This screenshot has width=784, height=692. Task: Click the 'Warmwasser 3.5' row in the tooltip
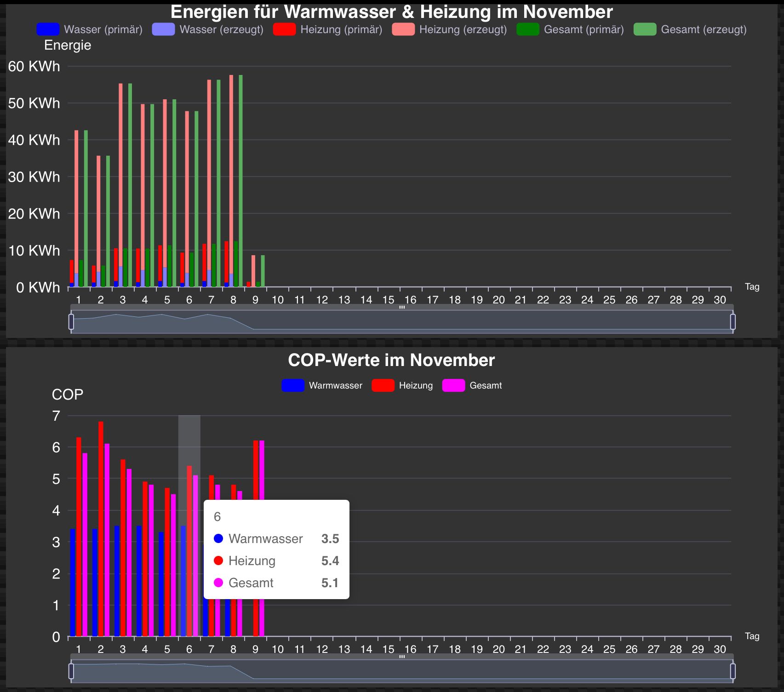(x=276, y=538)
